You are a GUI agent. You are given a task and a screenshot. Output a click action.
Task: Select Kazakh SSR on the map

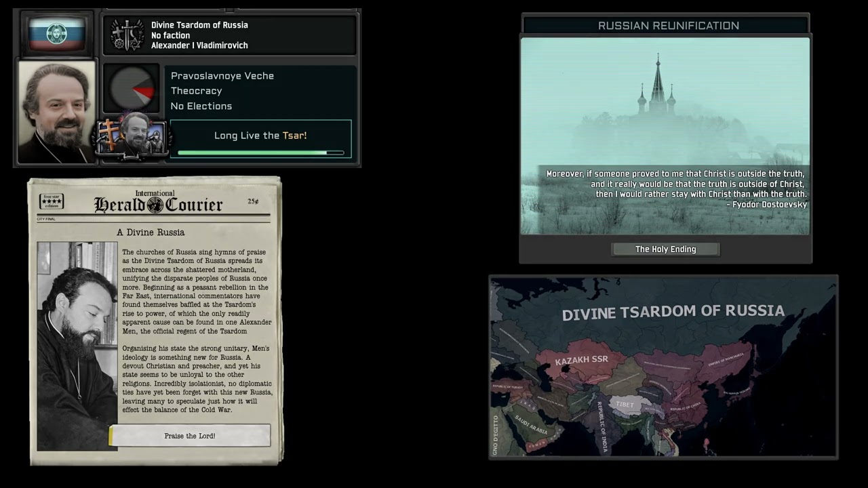click(x=581, y=360)
